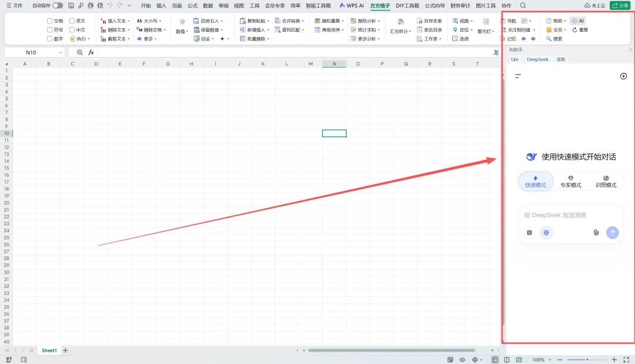Switch to page layout view icon
This screenshot has width=635, height=364.
pos(507,359)
